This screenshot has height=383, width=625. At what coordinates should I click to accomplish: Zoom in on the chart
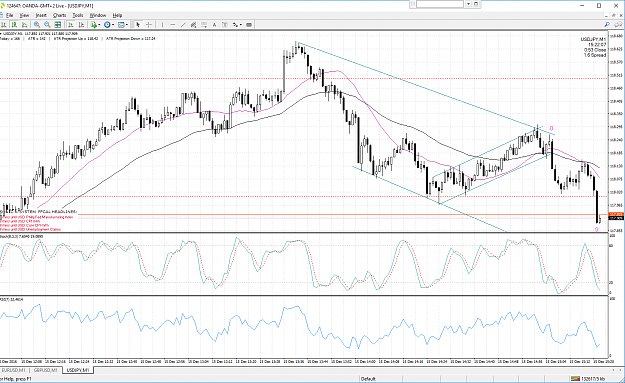[37, 25]
